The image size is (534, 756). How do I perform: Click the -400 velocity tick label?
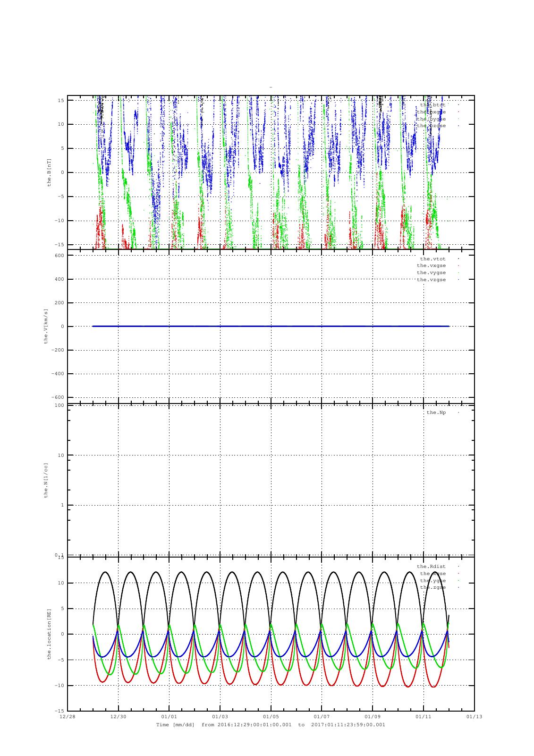[58, 374]
